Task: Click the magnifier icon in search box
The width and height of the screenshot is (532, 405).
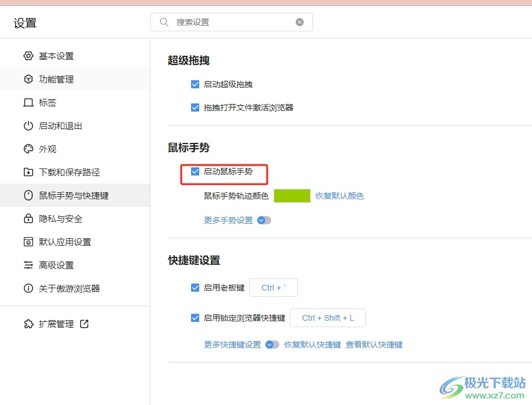Action: pos(164,22)
